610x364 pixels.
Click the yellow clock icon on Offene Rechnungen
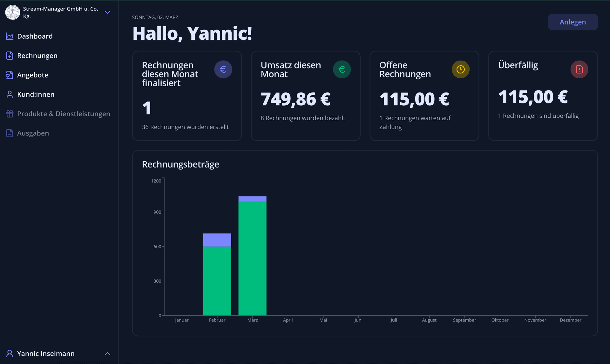tap(460, 69)
